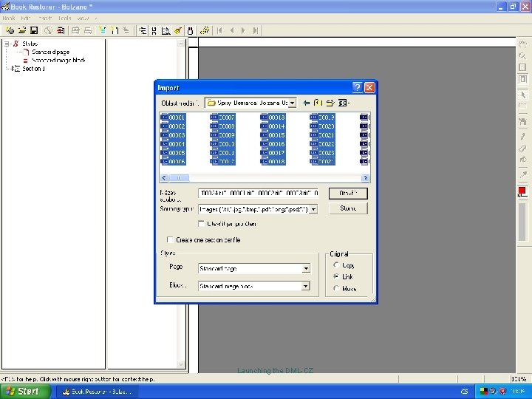Select the Move radio button under Original
Image resolution: width=532 pixels, height=399 pixels.
tap(336, 288)
